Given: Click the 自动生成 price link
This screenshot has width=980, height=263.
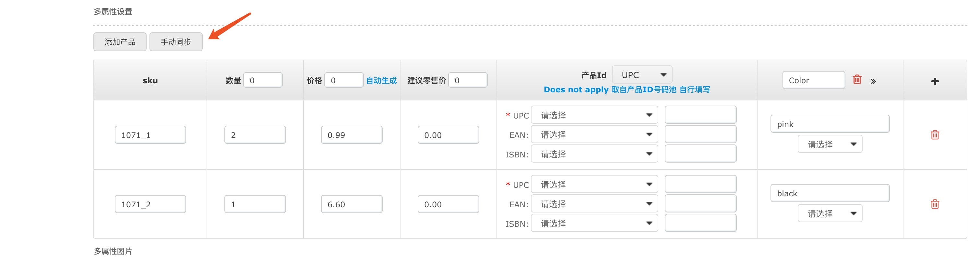Looking at the screenshot, I should coord(381,81).
